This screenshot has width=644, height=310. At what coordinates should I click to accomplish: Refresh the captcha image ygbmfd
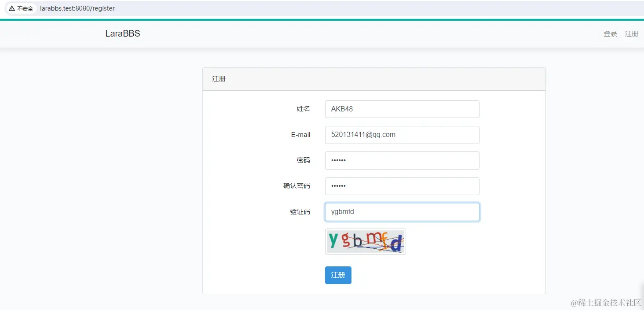coord(366,241)
